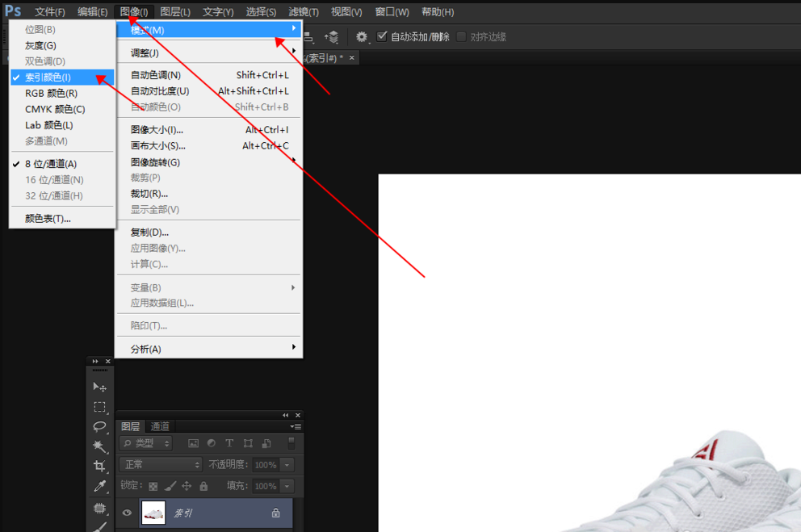Image resolution: width=801 pixels, height=532 pixels.
Task: Toggle lock image pixels brush icon
Action: (170, 486)
